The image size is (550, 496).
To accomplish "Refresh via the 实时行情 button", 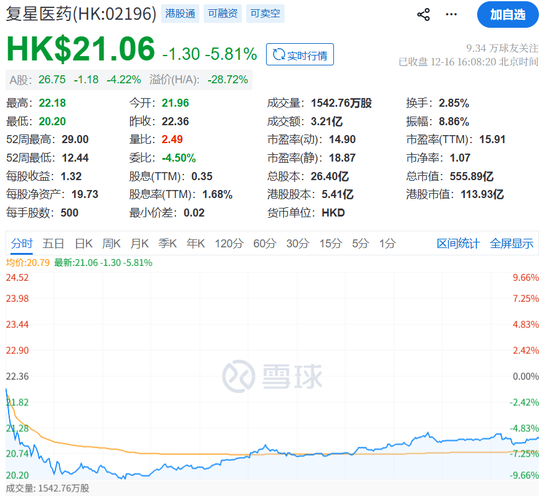I will click(x=300, y=55).
